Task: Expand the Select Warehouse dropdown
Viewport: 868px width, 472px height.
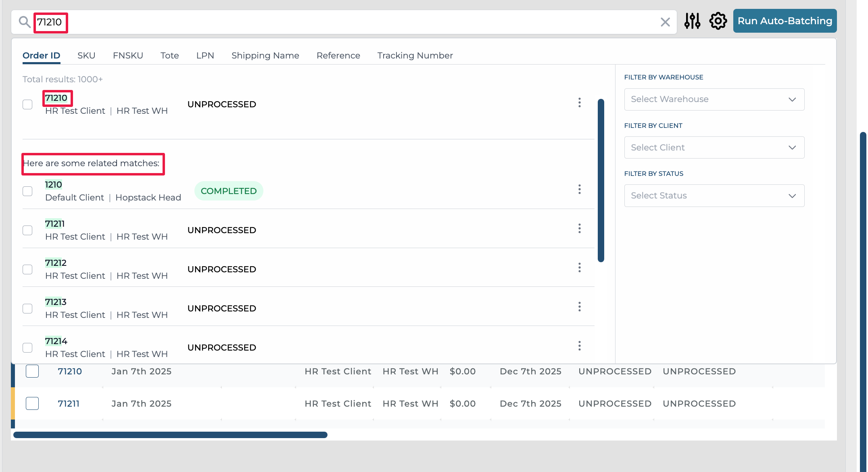Action: point(714,99)
